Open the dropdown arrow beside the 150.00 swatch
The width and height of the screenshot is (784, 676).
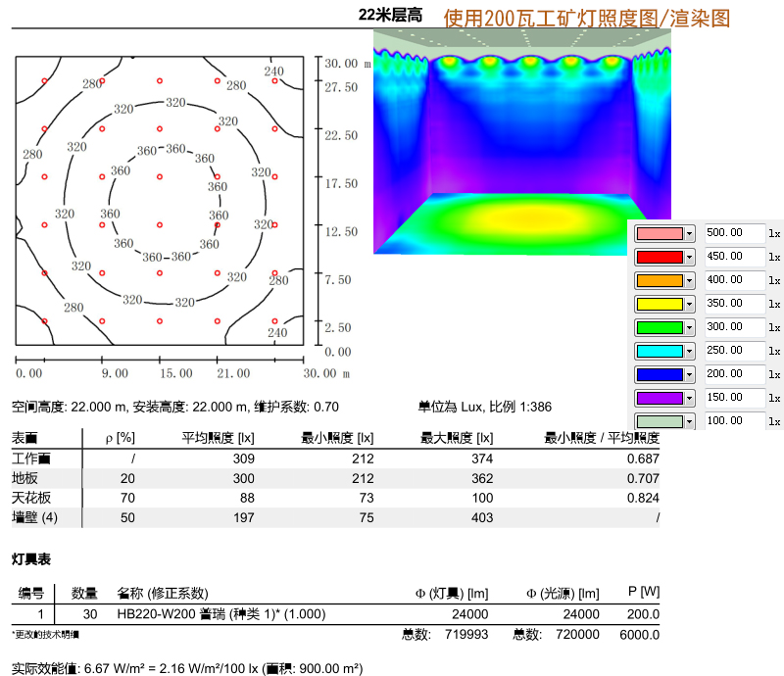click(x=689, y=398)
